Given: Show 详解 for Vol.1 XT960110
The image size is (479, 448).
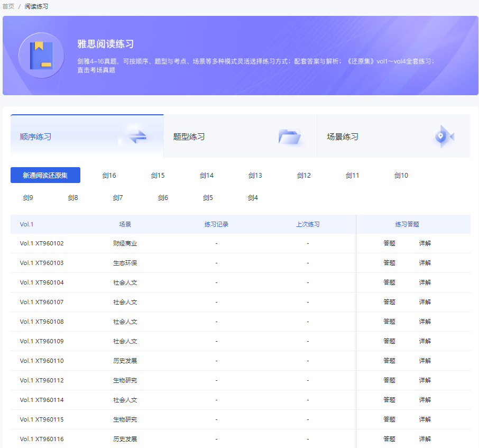Looking at the screenshot, I should click(425, 361).
